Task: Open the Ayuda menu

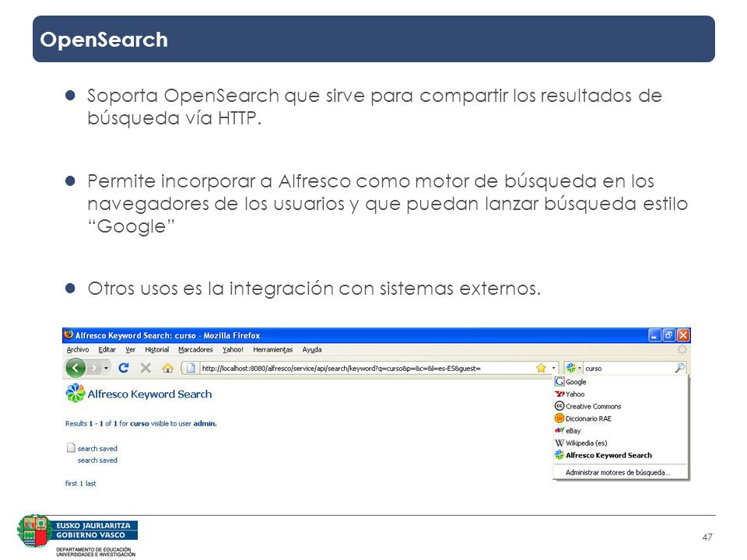Action: (312, 349)
